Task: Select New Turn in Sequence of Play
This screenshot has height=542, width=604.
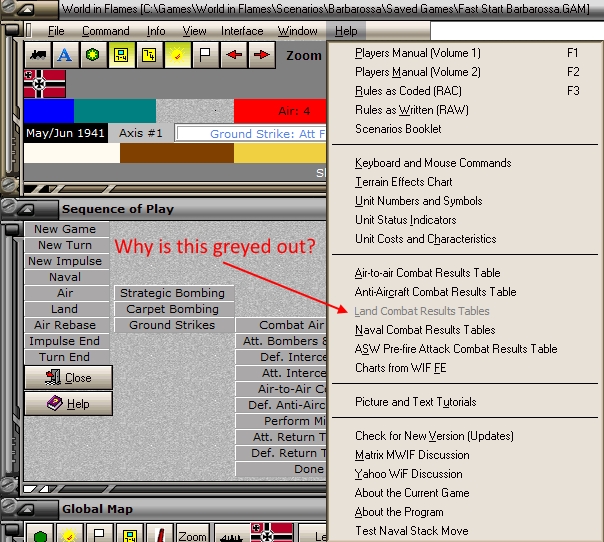Action: pyautogui.click(x=67, y=245)
